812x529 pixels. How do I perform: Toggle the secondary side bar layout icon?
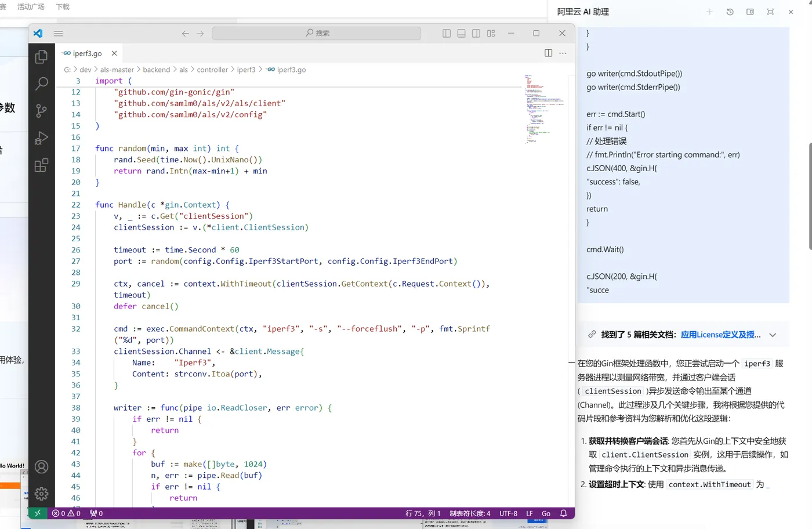[476, 34]
